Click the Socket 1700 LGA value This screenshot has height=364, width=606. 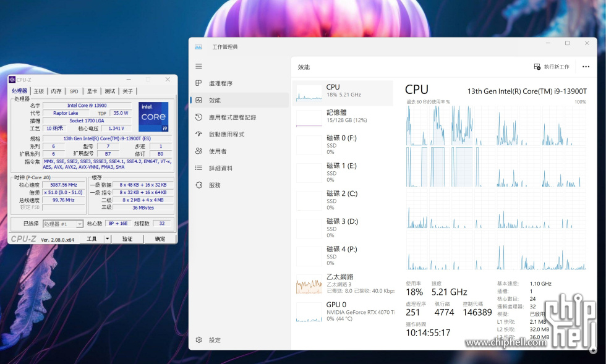click(x=87, y=121)
